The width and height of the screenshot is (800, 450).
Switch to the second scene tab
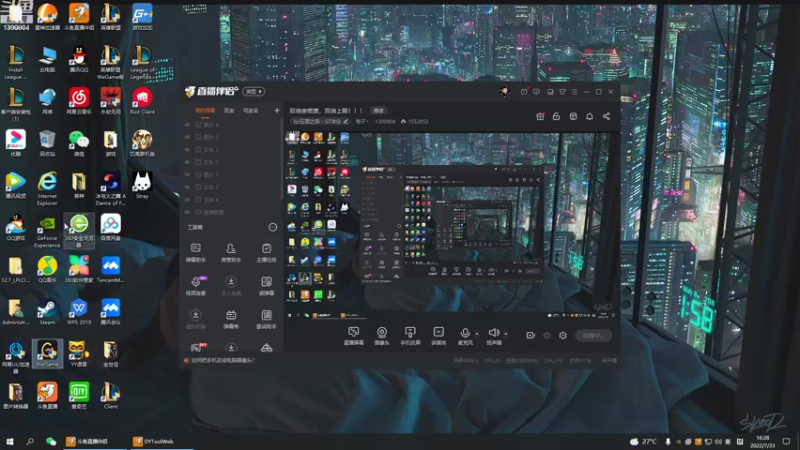point(229,110)
